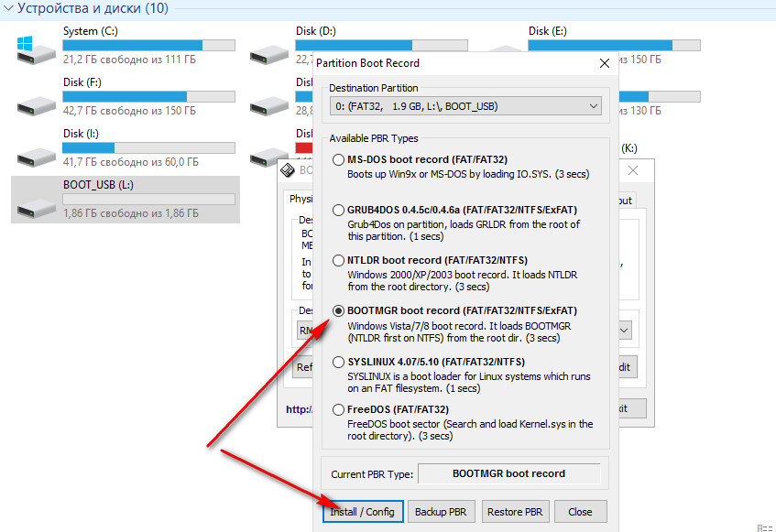The image size is (776, 532).
Task: Open the BOOT_USB (L:) drive icon
Action: tap(35, 200)
